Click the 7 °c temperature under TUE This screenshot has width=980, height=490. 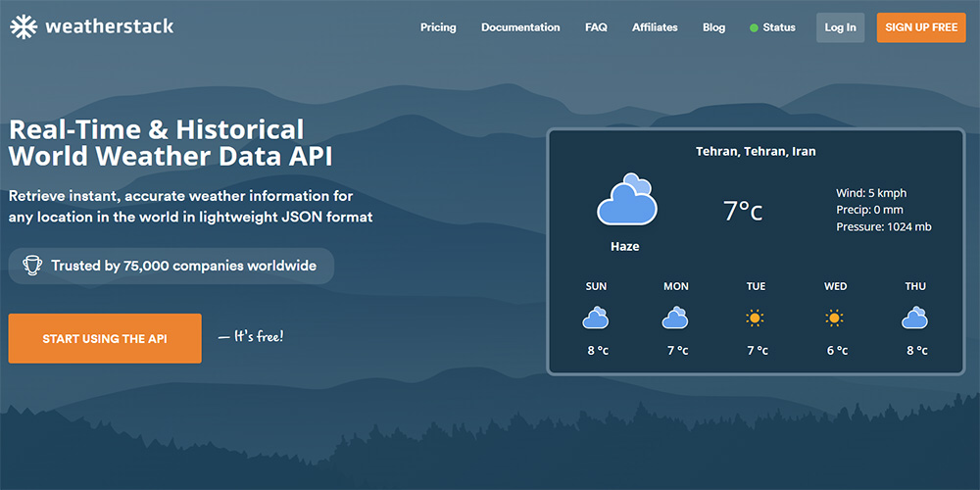(758, 351)
